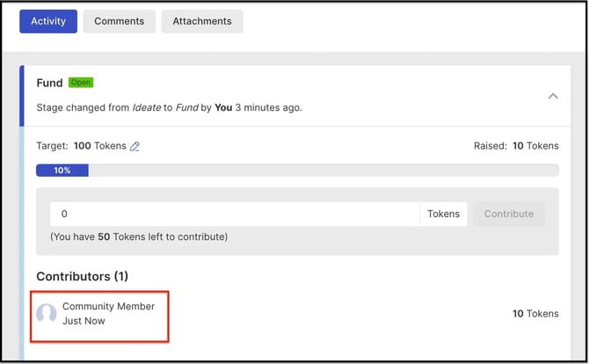The height and width of the screenshot is (364, 589).
Task: Select the Community Member contributor name
Action: coord(108,306)
